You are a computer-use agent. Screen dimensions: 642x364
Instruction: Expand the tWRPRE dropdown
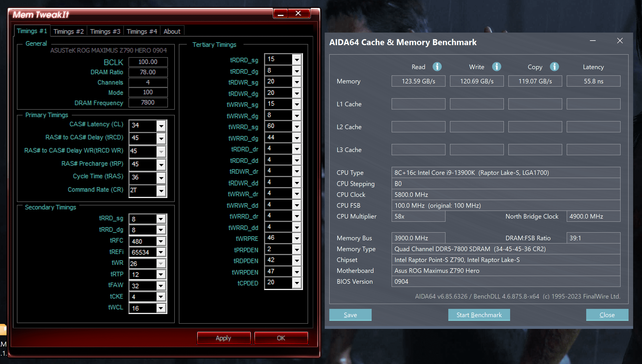pyautogui.click(x=297, y=238)
